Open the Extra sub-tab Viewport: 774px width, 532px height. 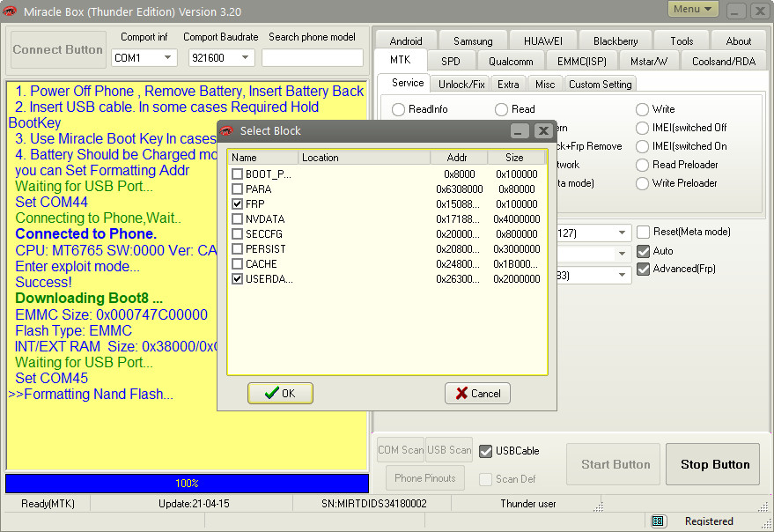(508, 85)
